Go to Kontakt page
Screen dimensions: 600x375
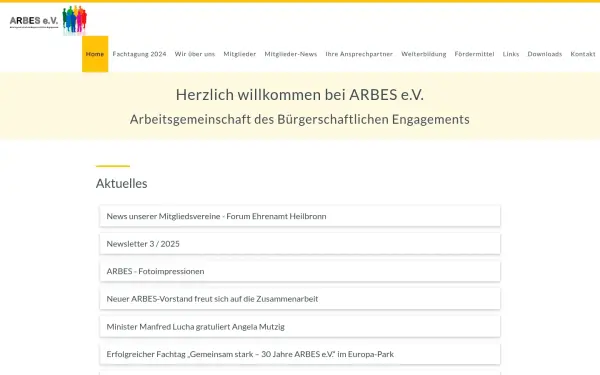[x=583, y=54]
